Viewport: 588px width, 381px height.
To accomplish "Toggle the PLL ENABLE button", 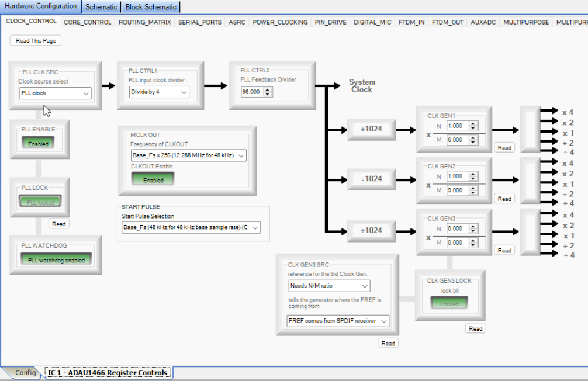I will tap(38, 143).
